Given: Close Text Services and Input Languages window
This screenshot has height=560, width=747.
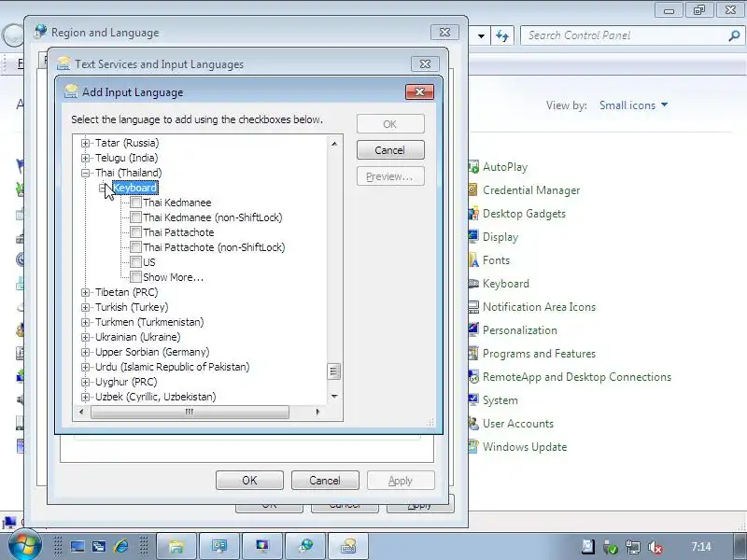Looking at the screenshot, I should 425,63.
